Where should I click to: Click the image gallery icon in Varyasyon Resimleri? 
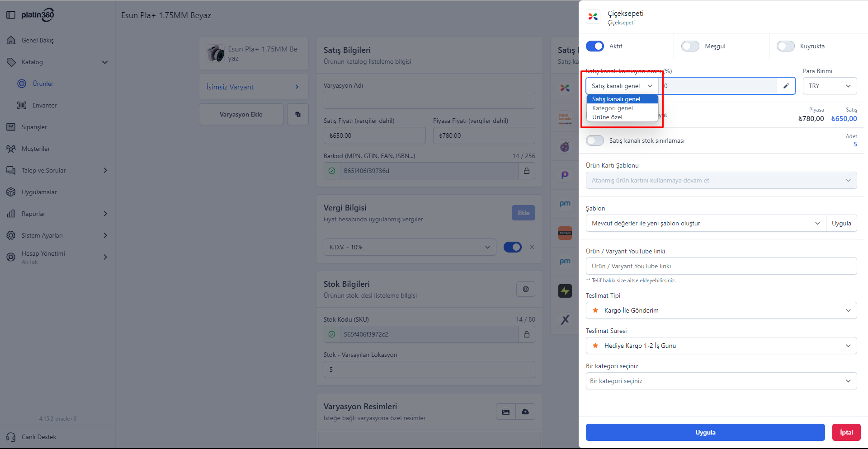pyautogui.click(x=506, y=412)
